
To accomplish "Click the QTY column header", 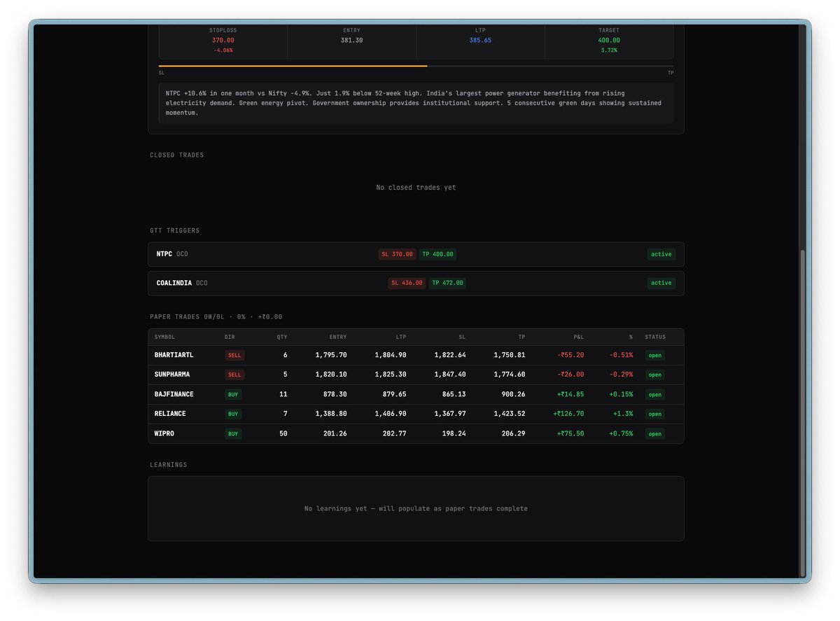I will coord(281,337).
